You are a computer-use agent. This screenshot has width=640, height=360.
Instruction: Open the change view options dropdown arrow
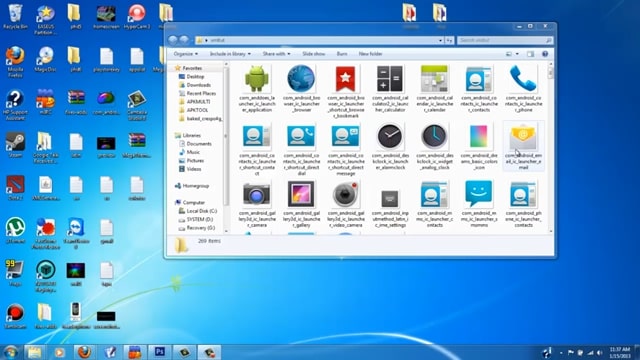pos(517,54)
